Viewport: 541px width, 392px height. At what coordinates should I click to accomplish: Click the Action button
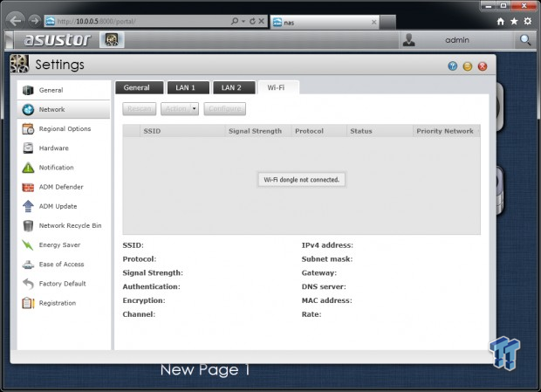[x=176, y=109]
